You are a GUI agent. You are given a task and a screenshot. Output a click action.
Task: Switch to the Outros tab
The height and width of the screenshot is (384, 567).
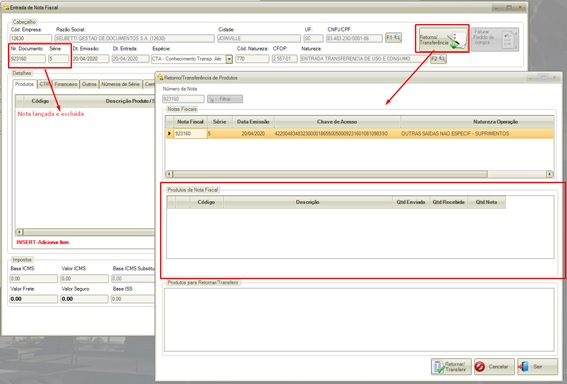89,84
